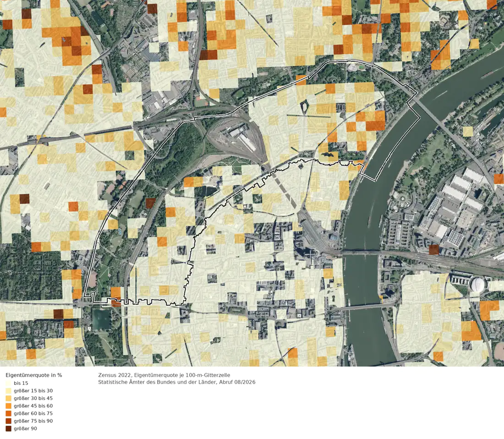Image resolution: width=504 pixels, height=439 pixels.
Task: Click the 'größer 30 bis 45' label
Action: [33, 398]
